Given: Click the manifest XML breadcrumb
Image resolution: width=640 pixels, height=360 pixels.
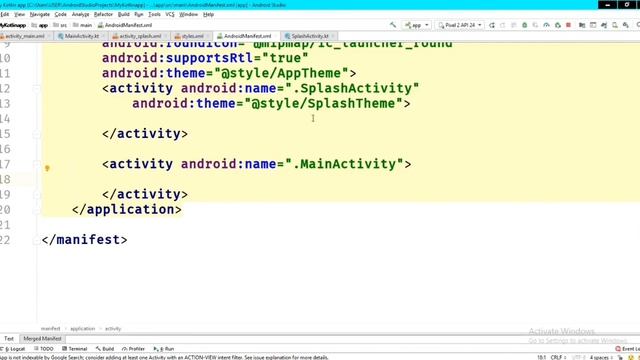Looking at the screenshot, I should point(51,329).
